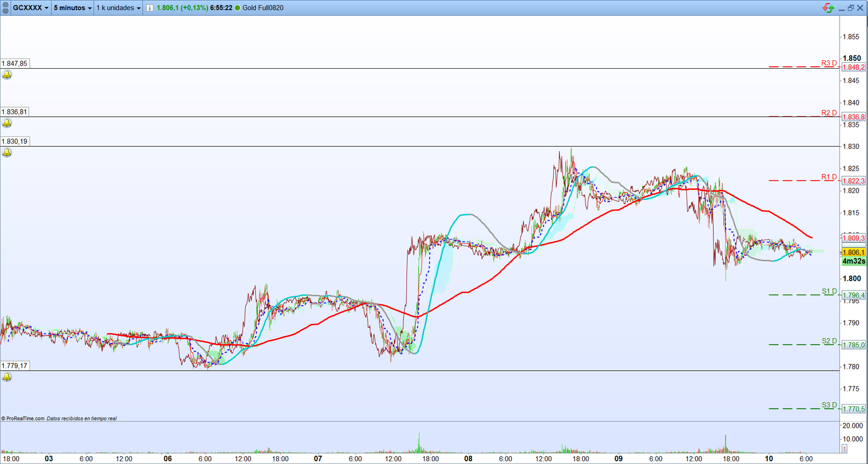Click the red-green refresh arrows icon
This screenshot has width=868, height=464.
828,8
